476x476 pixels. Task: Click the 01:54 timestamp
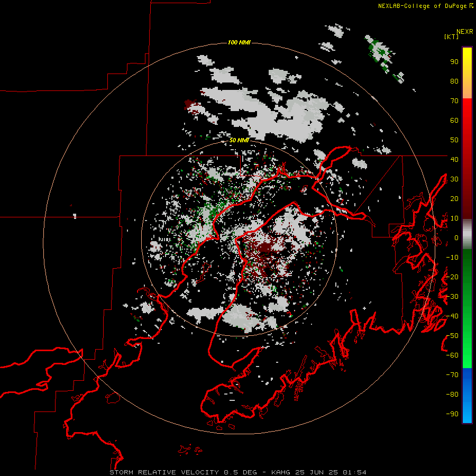coord(354,472)
